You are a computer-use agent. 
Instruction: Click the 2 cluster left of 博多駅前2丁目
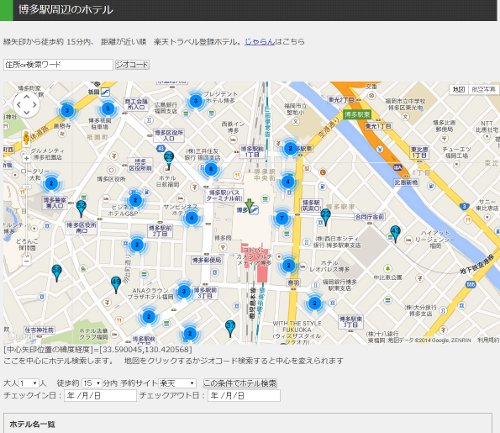(137, 245)
